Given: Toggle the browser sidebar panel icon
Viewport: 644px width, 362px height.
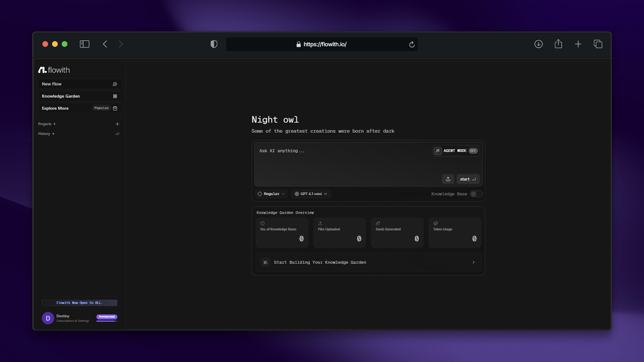Looking at the screenshot, I should tap(85, 44).
